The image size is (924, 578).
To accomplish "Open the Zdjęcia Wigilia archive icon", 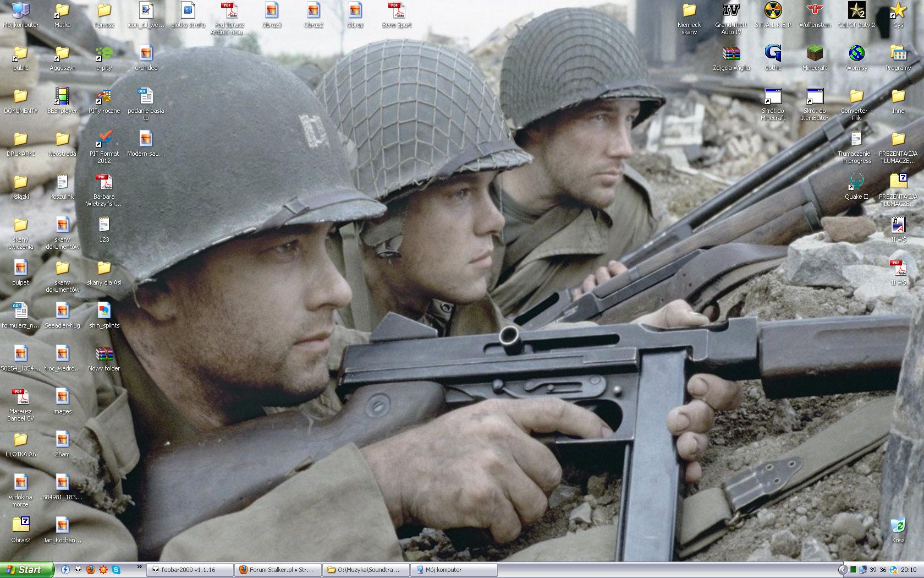I will [731, 58].
